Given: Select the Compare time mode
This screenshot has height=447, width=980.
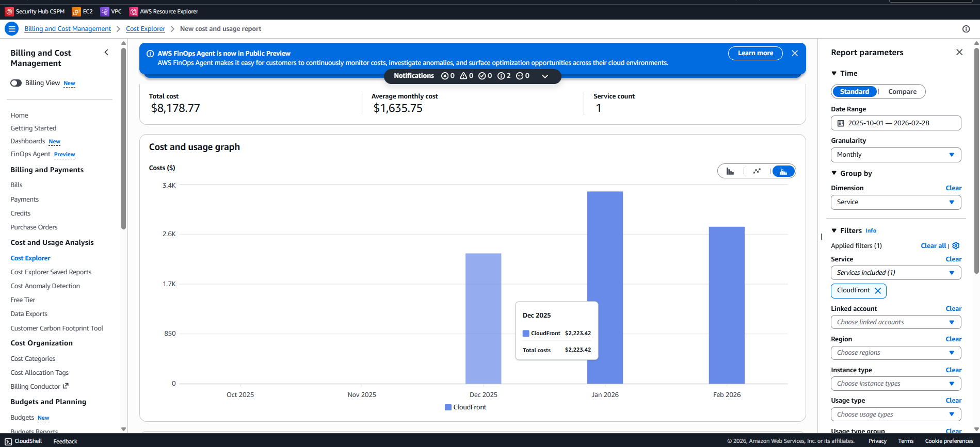Looking at the screenshot, I should pyautogui.click(x=902, y=92).
